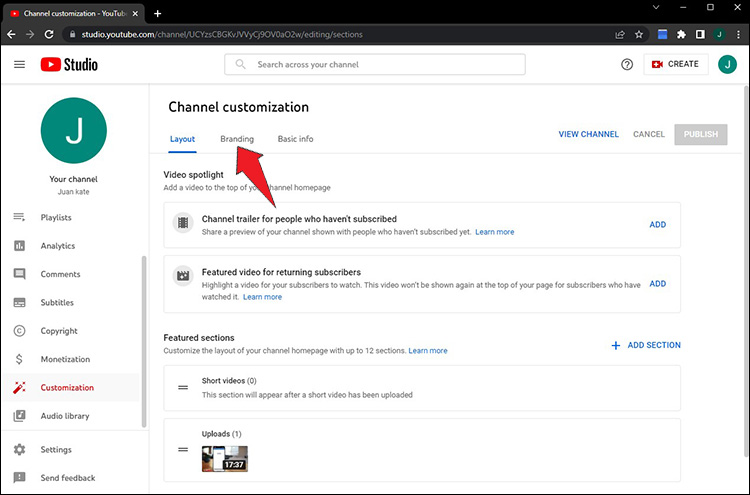Click the CREATE button
750x495 pixels.
click(675, 64)
